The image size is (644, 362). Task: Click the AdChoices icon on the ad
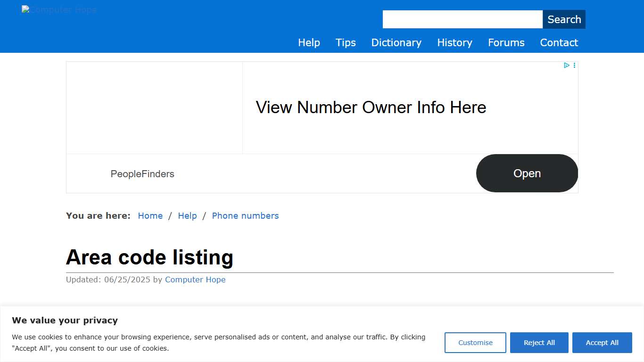point(566,65)
